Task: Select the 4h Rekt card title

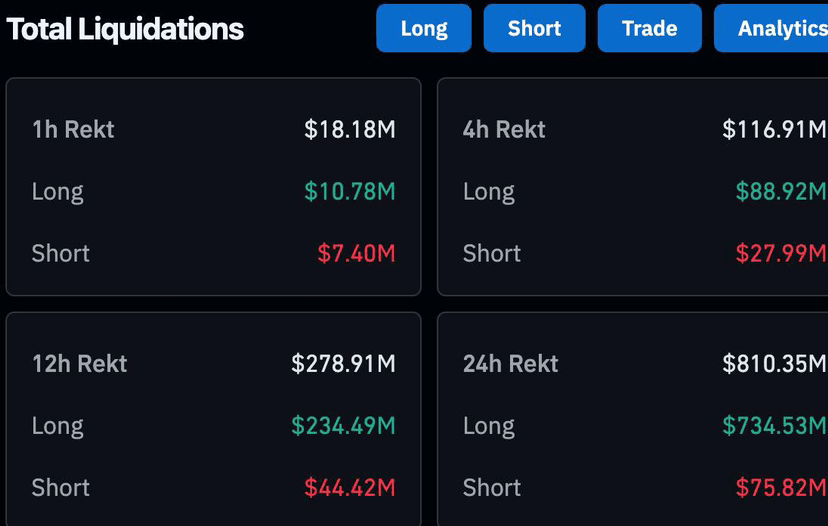Action: click(504, 129)
